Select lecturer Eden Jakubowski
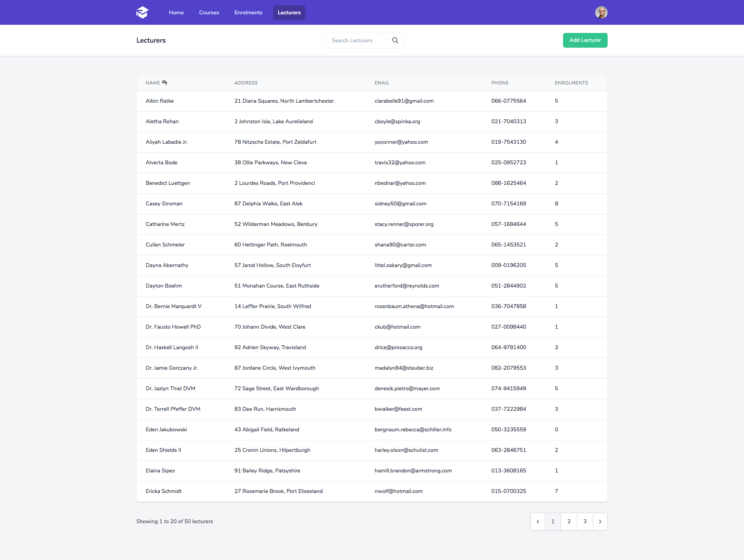Viewport: 744px width, 560px height. pyautogui.click(x=166, y=430)
